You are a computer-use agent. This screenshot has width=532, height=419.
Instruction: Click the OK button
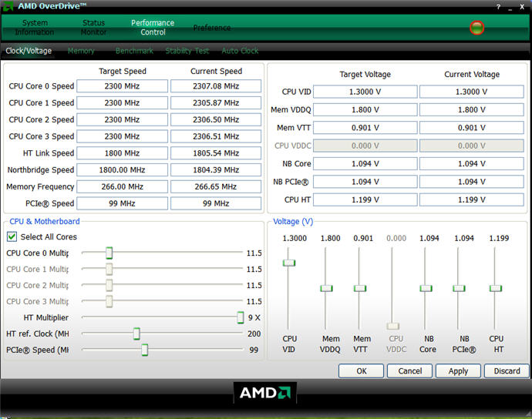(362, 371)
